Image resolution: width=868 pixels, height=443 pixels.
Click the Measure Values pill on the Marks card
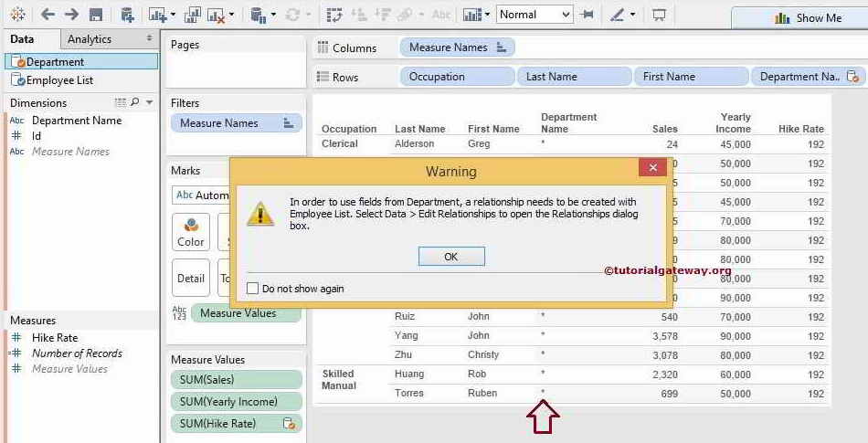247,313
